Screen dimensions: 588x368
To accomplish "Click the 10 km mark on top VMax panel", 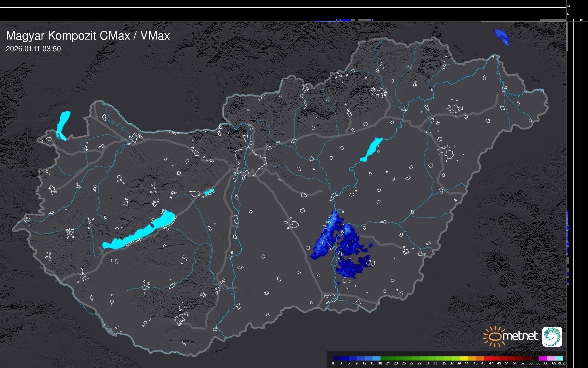I will (569, 6).
